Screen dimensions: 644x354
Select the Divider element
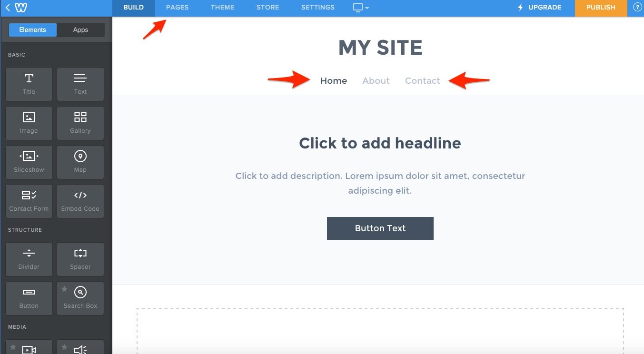coord(29,259)
